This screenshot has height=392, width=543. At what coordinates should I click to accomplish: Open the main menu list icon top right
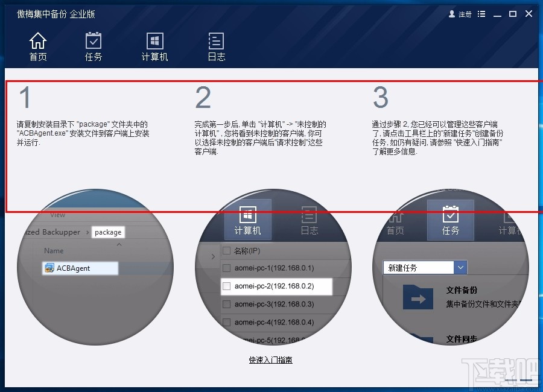point(480,13)
